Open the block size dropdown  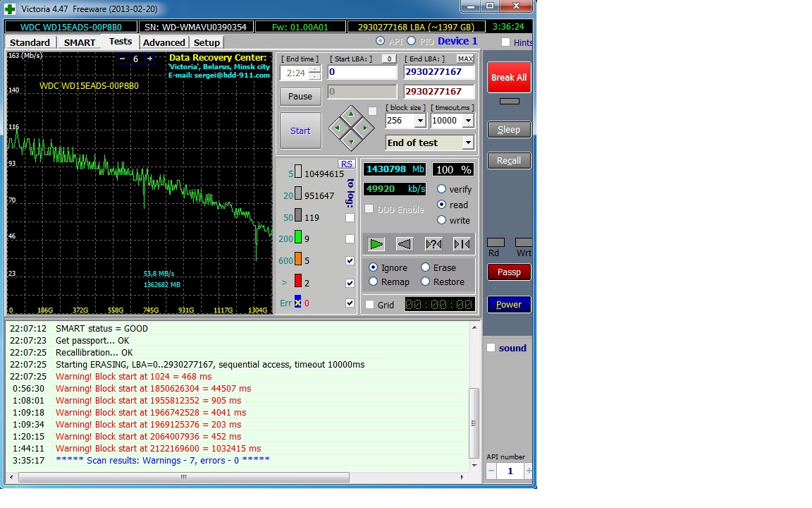(420, 121)
